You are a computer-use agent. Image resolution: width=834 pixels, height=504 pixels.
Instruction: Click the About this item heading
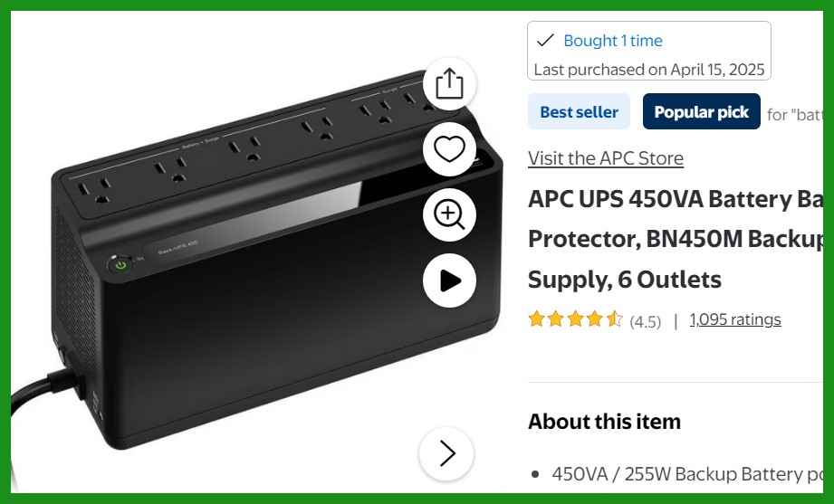604,422
